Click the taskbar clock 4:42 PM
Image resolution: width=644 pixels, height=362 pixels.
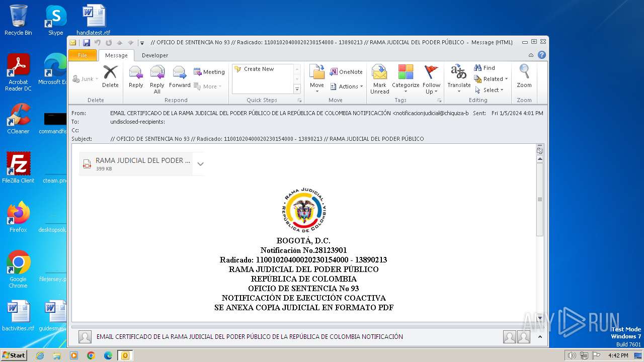pos(618,355)
